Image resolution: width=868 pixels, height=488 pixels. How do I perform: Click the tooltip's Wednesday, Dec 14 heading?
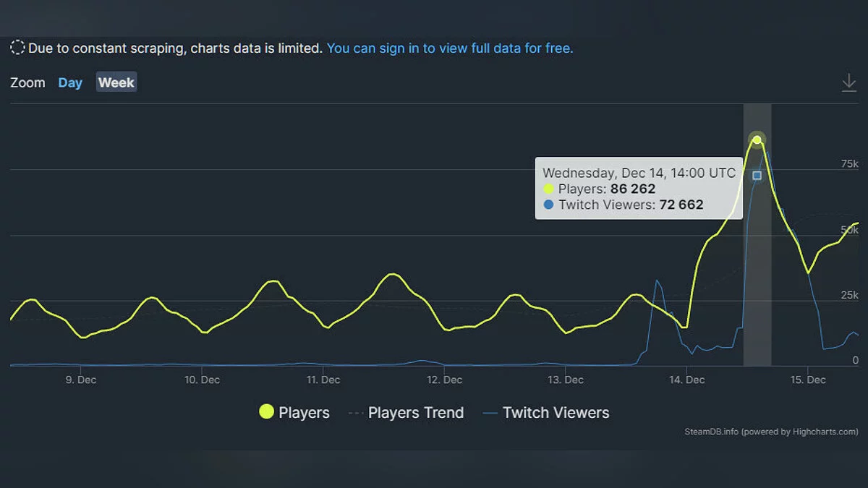pos(639,174)
